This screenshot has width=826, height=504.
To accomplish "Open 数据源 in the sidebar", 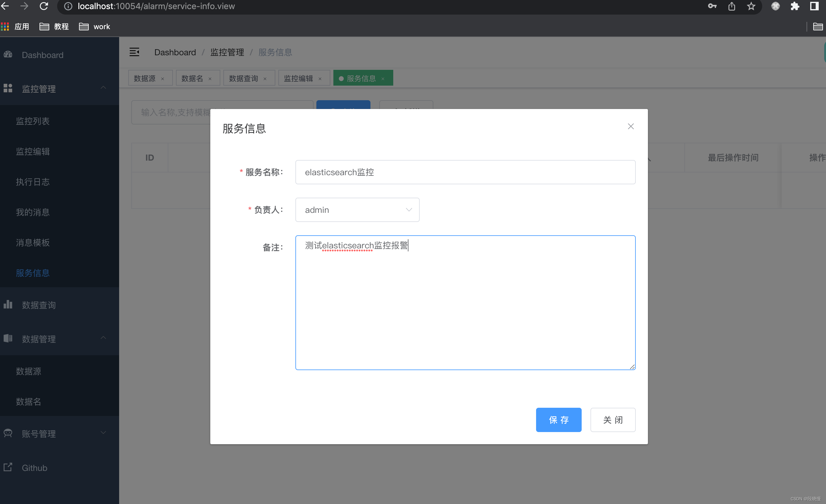I will point(29,371).
